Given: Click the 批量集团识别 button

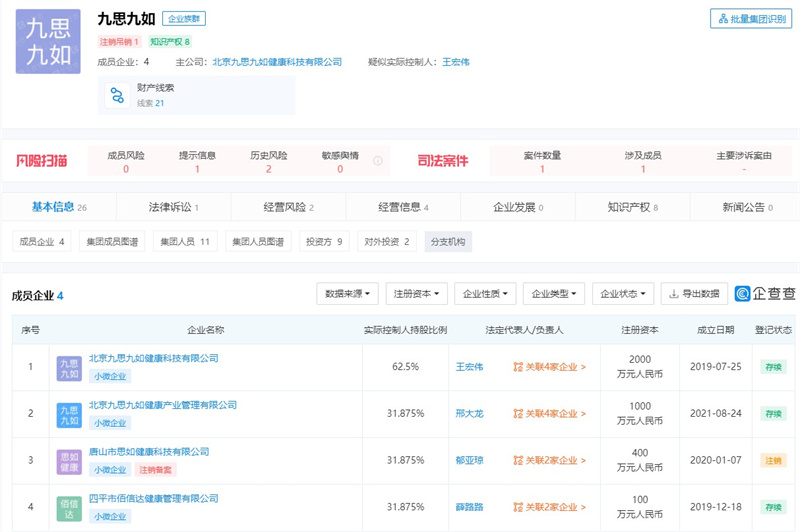Looking at the screenshot, I should click(751, 19).
